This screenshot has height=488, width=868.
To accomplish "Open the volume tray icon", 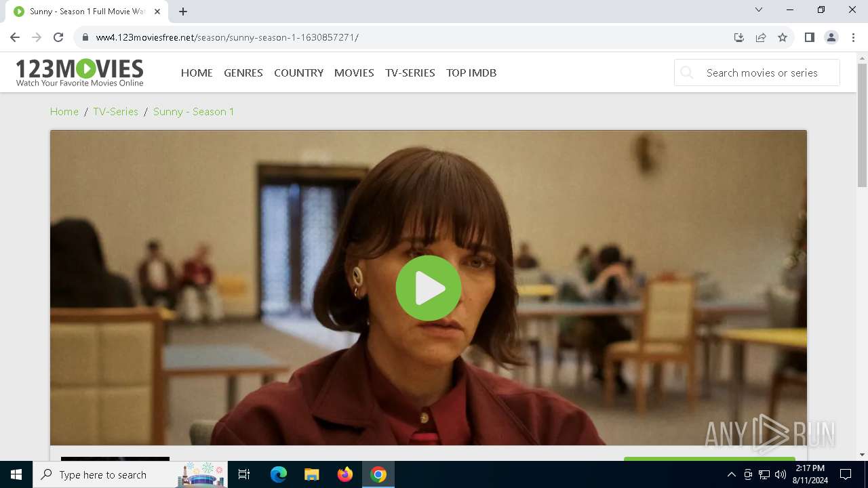I will click(x=781, y=474).
